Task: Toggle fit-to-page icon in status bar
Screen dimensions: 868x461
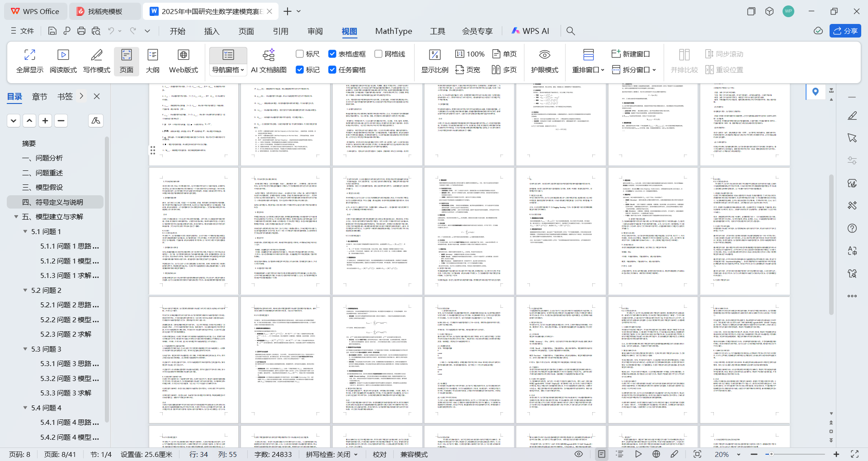Action: pyautogui.click(x=697, y=454)
